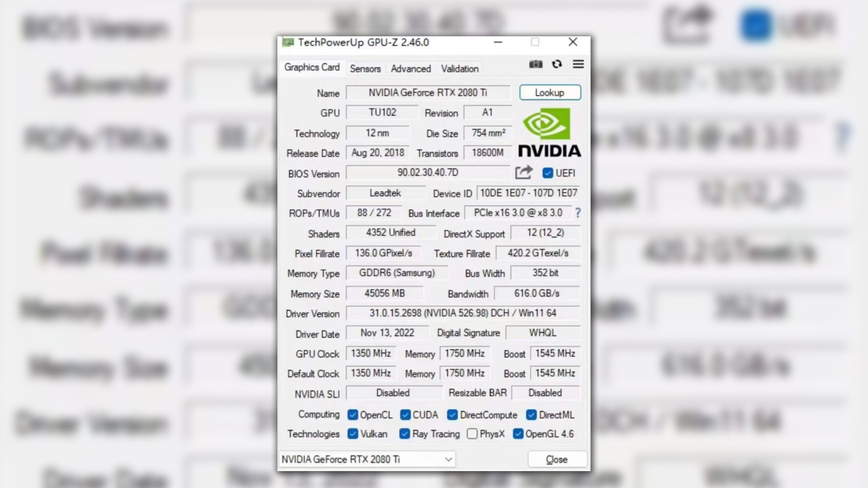Click the Die Size value 754 mm²
Viewport: 868px width, 488px height.
488,133
